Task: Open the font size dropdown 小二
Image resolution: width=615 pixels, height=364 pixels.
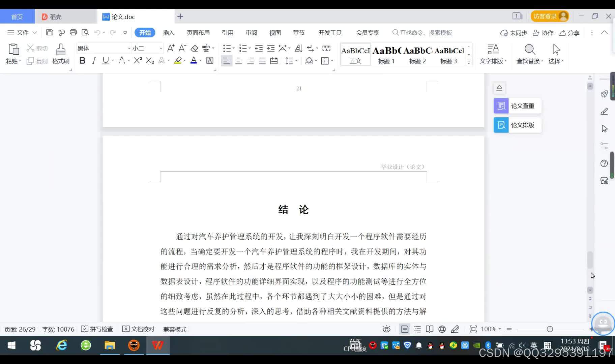Action: [161, 49]
